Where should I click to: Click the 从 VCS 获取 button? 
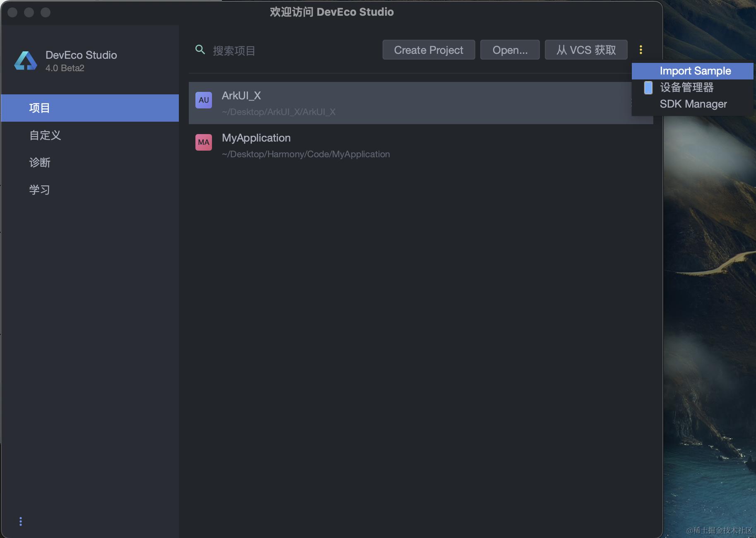[586, 50]
